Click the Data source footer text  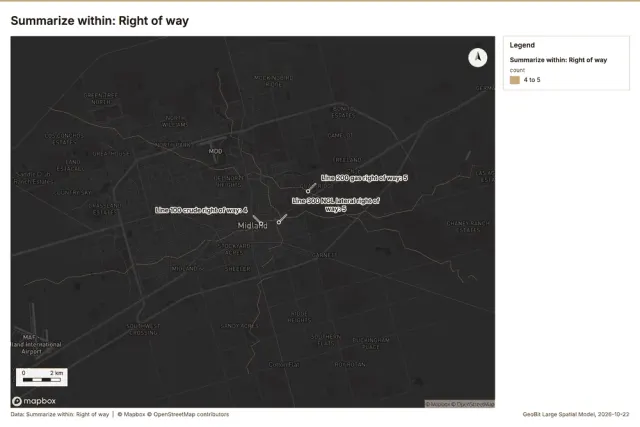point(60,414)
